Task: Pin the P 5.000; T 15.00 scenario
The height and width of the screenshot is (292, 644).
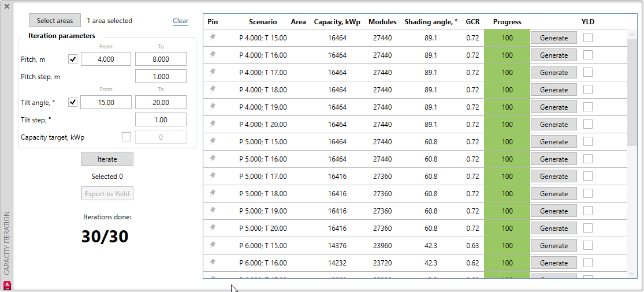Action: click(213, 141)
